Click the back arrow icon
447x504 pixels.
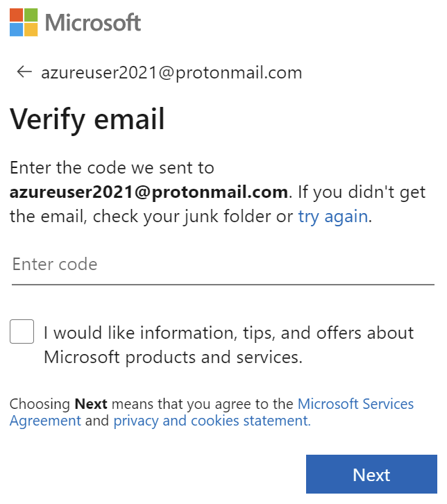click(24, 72)
